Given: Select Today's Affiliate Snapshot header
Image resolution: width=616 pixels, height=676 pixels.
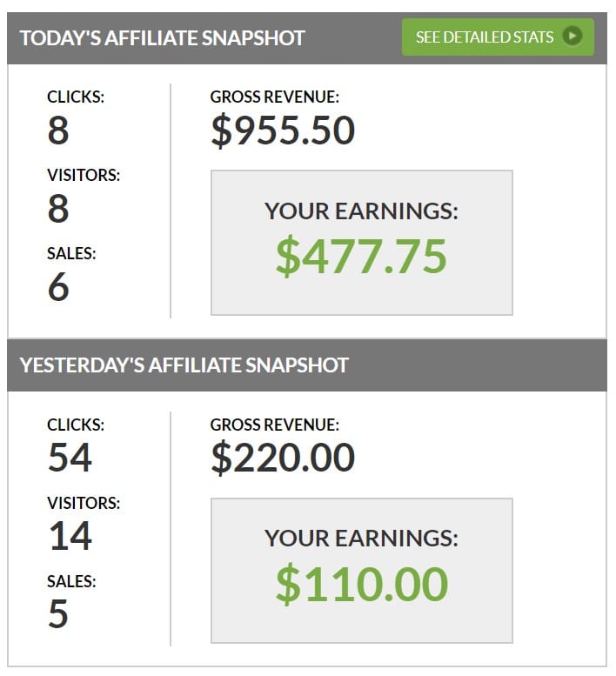Looking at the screenshot, I should [163, 38].
